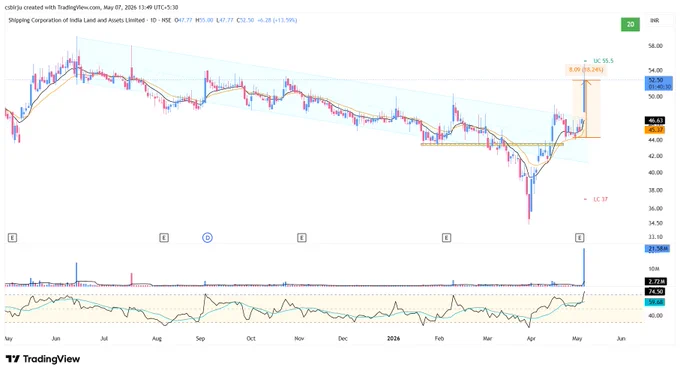Click the TradingView logo
Image resolution: width=680 pixels, height=373 pixels.
[x=43, y=359]
